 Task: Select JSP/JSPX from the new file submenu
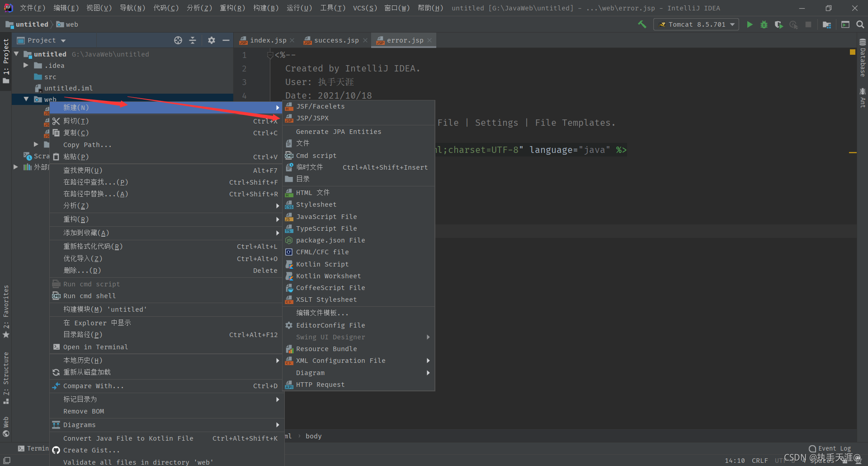pyautogui.click(x=359, y=118)
